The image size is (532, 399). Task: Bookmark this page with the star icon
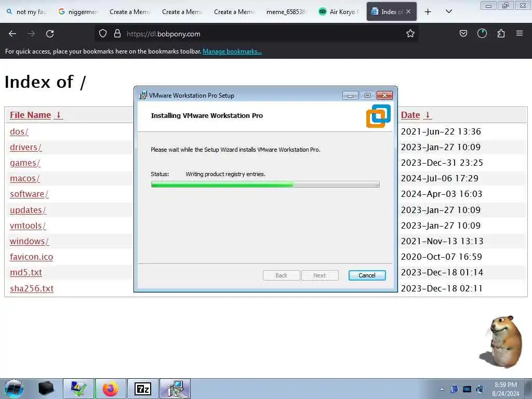click(x=410, y=33)
